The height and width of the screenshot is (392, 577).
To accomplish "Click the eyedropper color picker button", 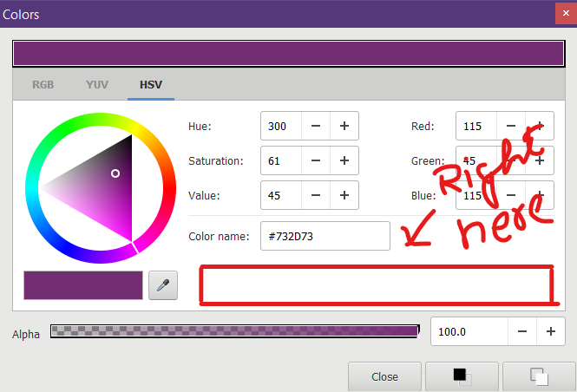I will pyautogui.click(x=163, y=285).
